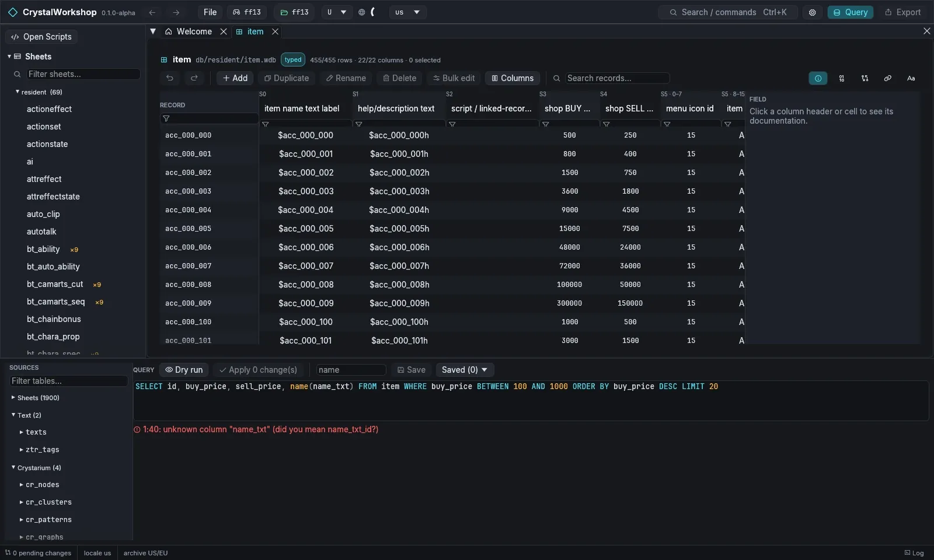This screenshot has width=934, height=560.
Task: Select the bt_ability sheet
Action: 43,249
